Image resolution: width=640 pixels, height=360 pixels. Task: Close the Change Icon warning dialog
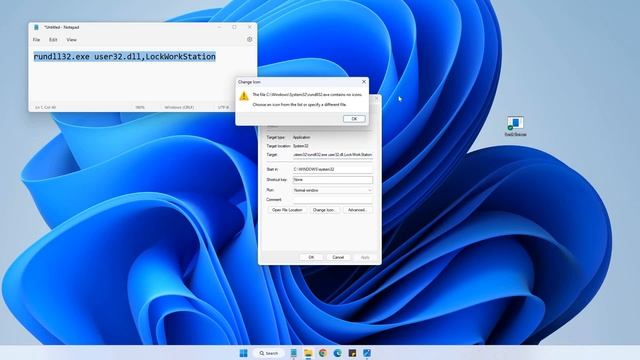tap(364, 82)
